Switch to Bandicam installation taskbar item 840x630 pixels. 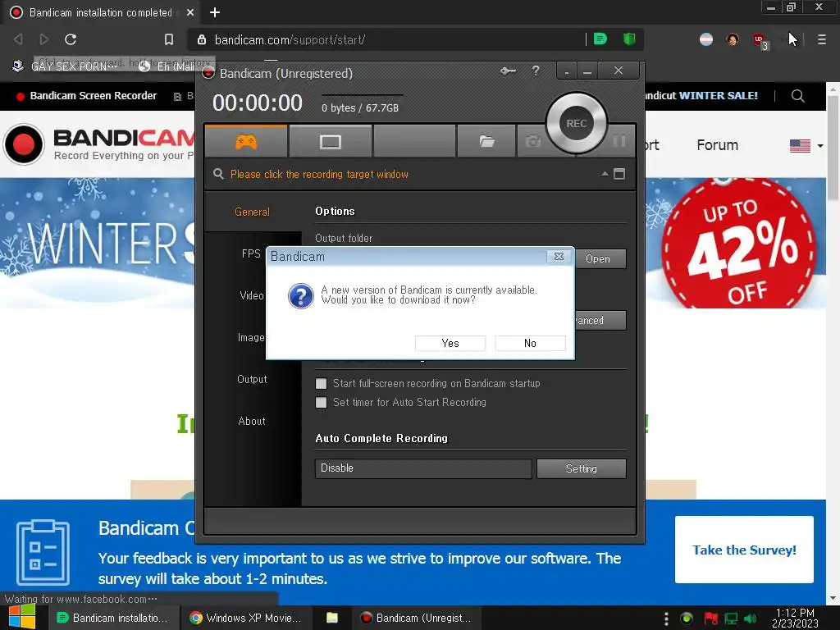coord(112,618)
